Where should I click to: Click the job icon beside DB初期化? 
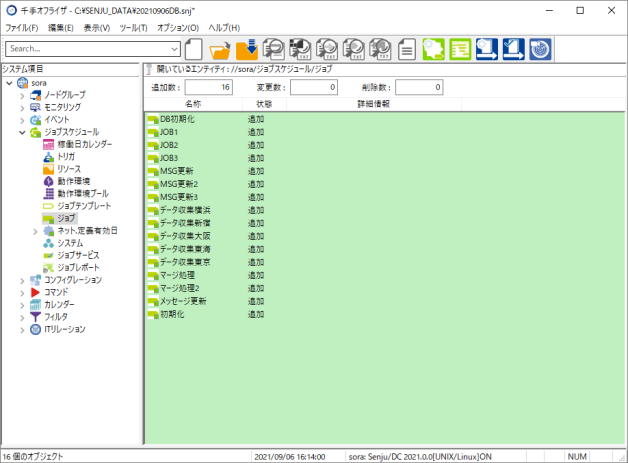pos(153,119)
